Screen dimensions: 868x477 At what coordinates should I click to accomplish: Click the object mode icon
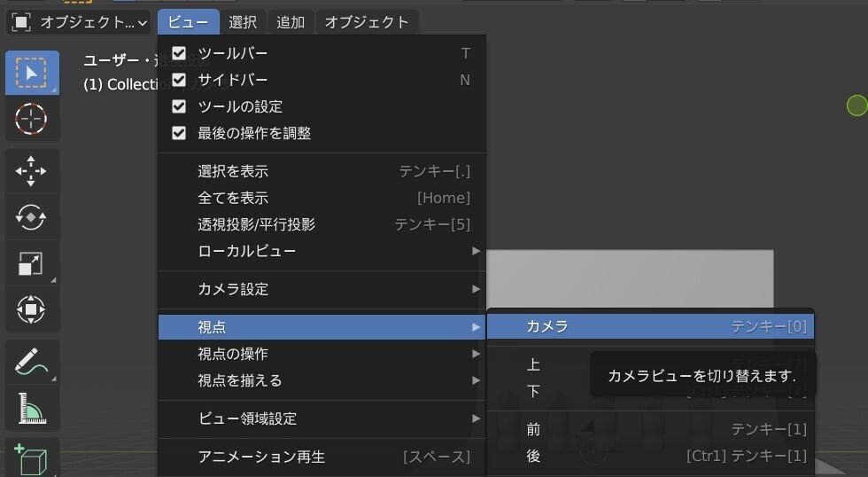[x=21, y=22]
